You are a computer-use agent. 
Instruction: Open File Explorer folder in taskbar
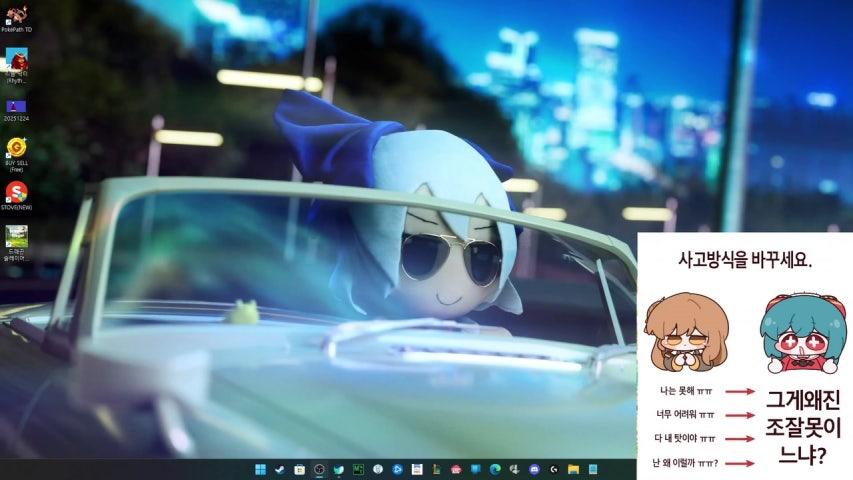pyautogui.click(x=573, y=469)
